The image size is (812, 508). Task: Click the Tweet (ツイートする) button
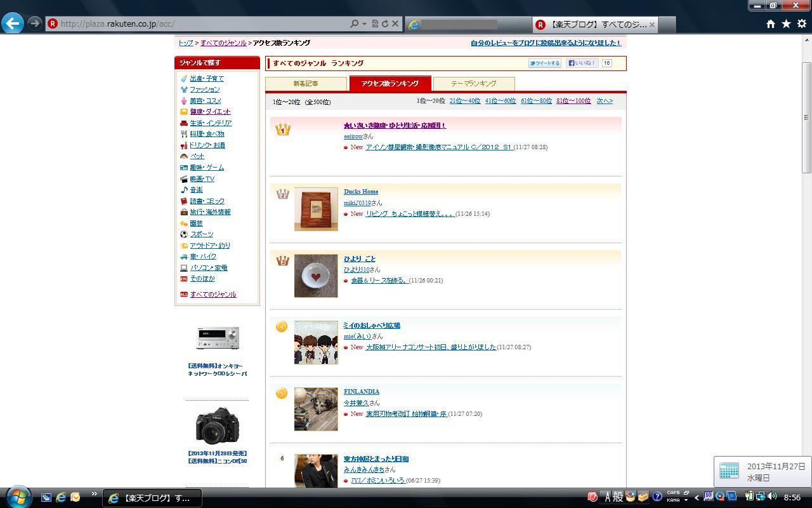[x=545, y=63]
